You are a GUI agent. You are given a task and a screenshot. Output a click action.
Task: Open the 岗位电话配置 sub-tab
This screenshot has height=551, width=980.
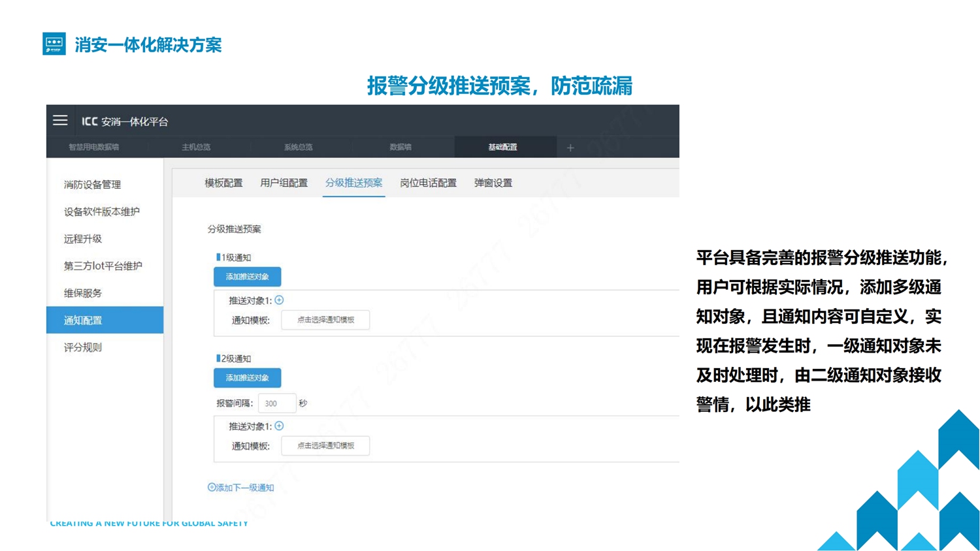[428, 183]
